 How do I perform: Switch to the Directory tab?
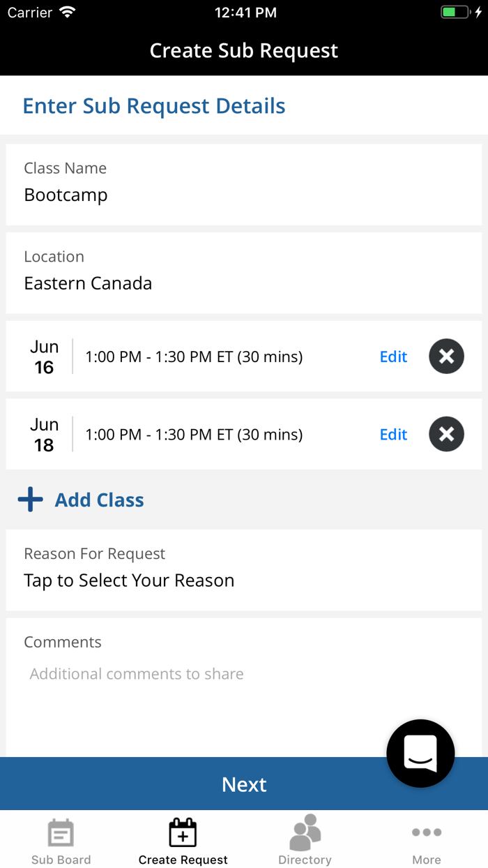305,839
